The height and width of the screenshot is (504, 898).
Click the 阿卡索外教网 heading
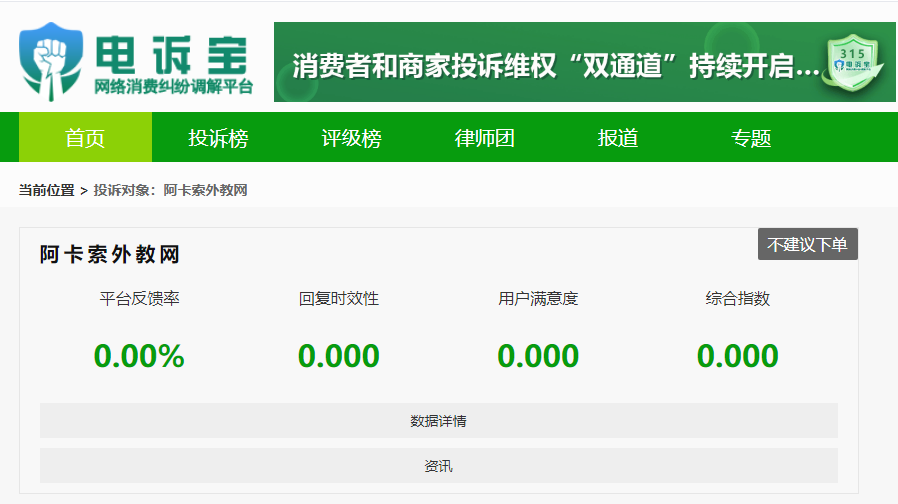109,254
